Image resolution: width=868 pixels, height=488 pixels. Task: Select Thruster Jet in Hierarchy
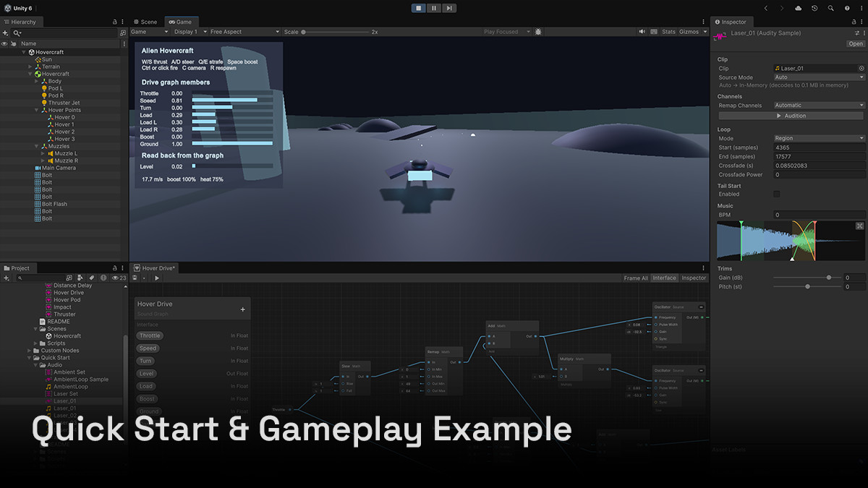point(61,103)
